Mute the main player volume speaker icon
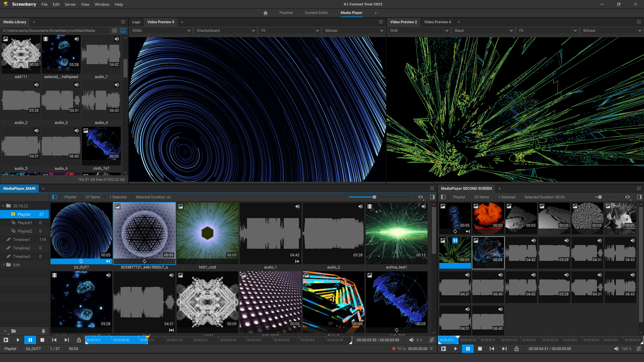The width and height of the screenshot is (644, 362). pos(411,340)
